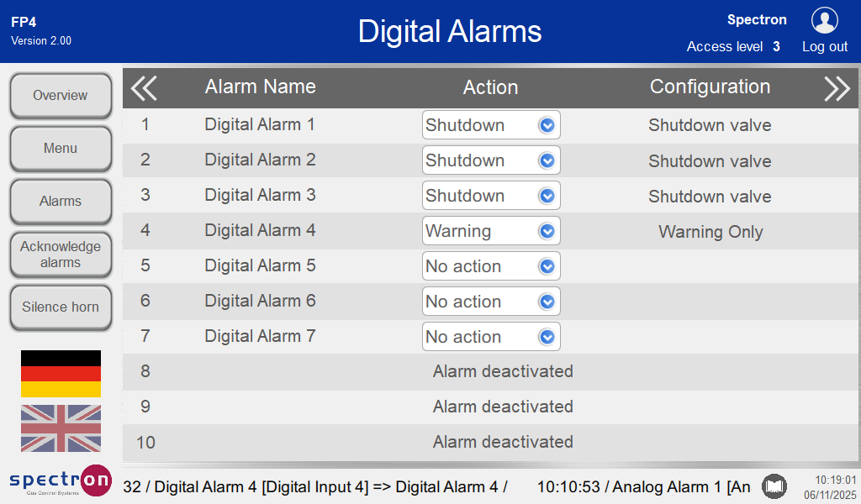Open Digital Alarm 3 action dropdown

click(491, 196)
